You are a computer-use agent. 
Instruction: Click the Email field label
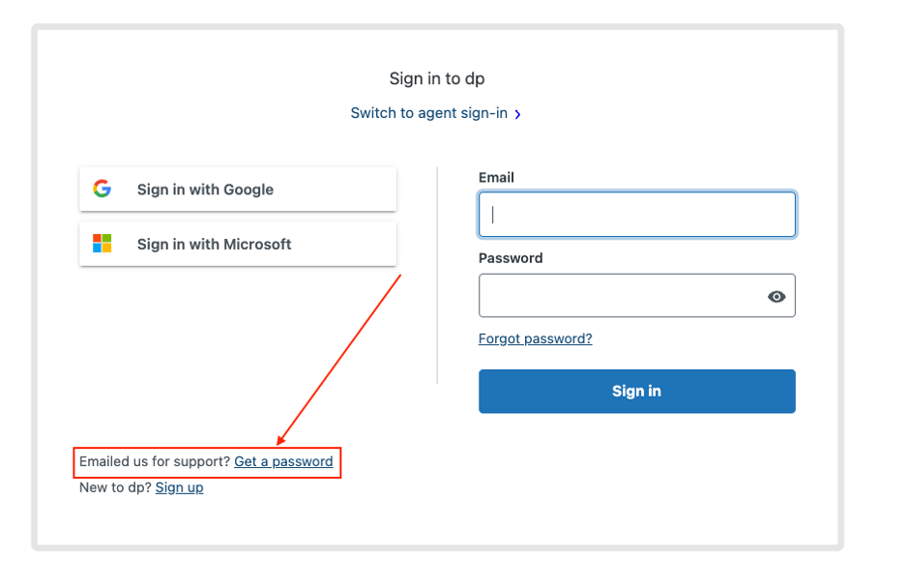496,177
